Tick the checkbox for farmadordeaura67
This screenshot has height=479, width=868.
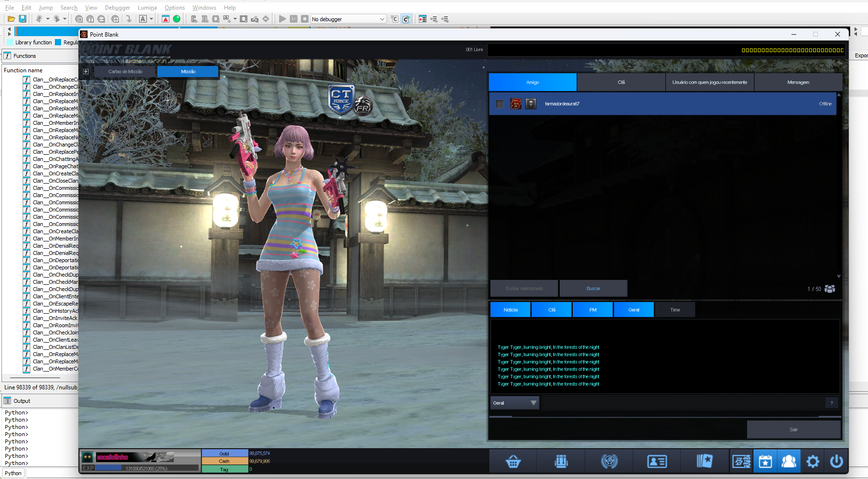tap(500, 104)
